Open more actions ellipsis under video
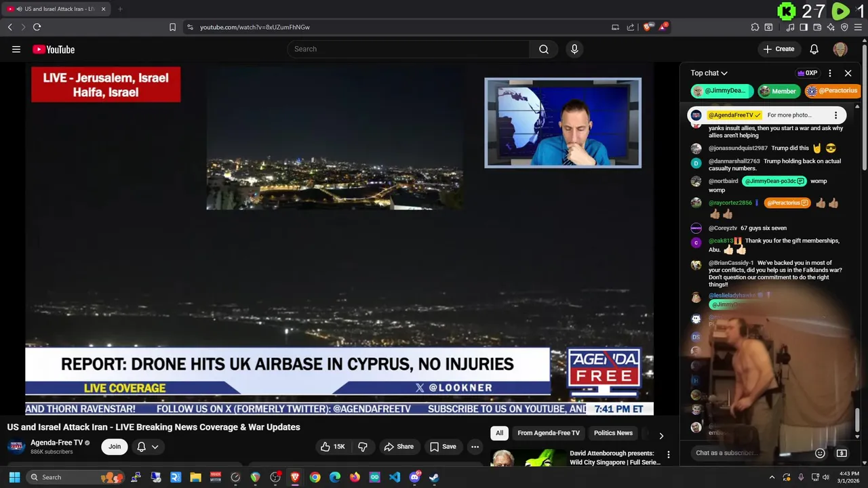Screen dimensions: 868x488 click(x=475, y=447)
